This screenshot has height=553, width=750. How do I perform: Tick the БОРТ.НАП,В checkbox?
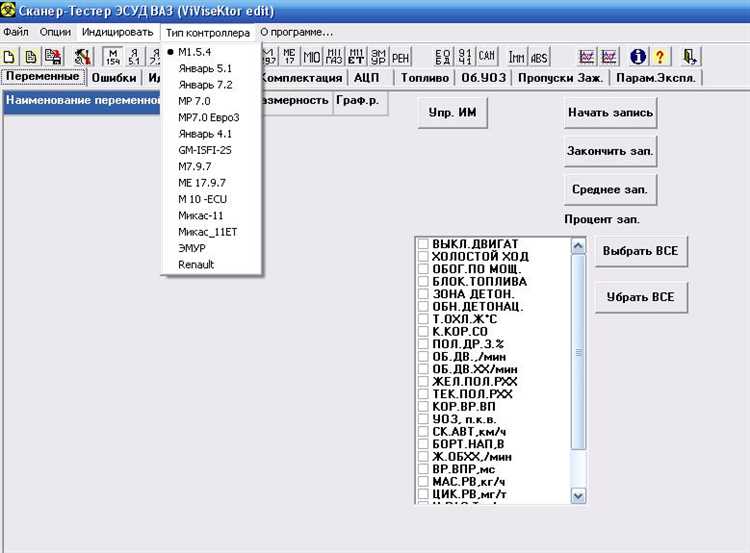pyautogui.click(x=423, y=444)
